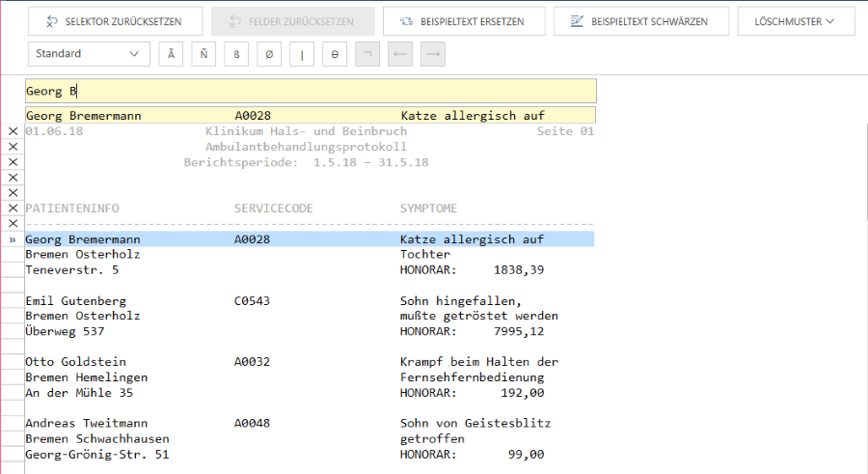The image size is (868, 474).
Task: Click the left arrow toolbar button
Action: pos(399,54)
